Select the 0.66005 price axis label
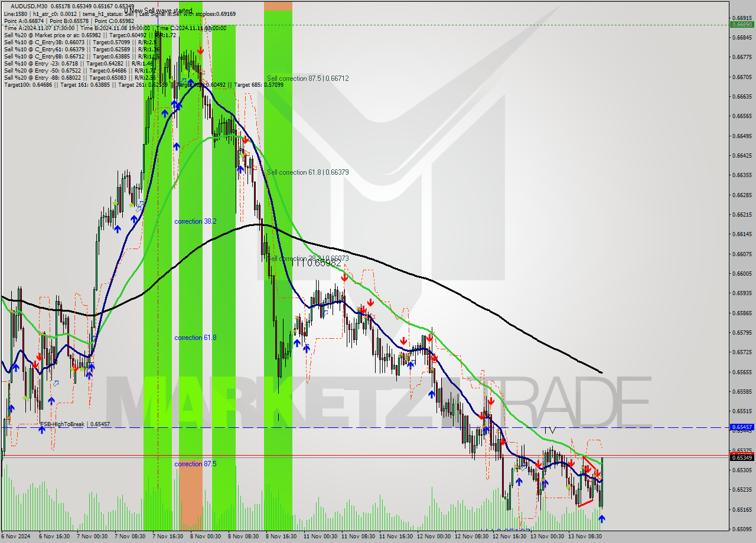Image resolution: width=756 pixels, height=543 pixels. coord(742,273)
